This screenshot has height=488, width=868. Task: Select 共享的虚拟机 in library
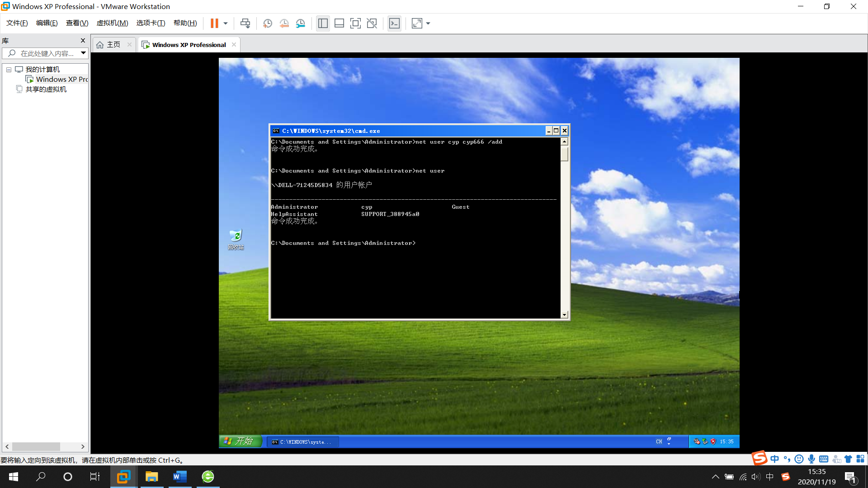(x=46, y=89)
